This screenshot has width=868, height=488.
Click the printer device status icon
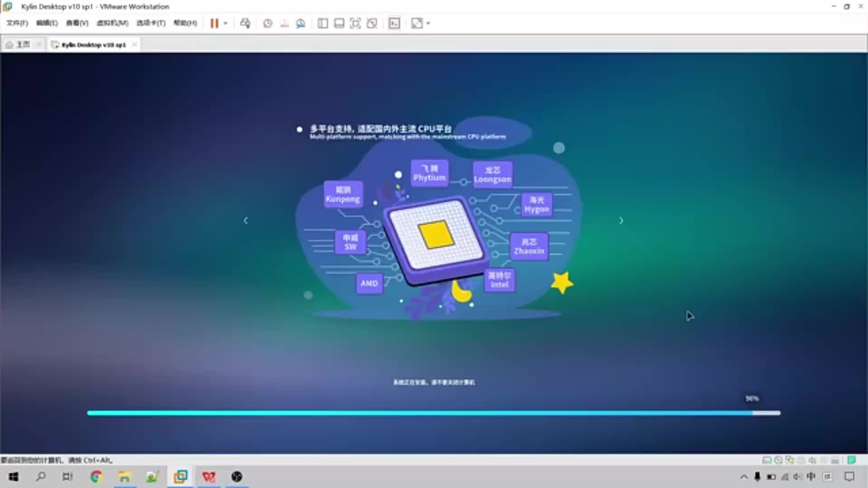tap(801, 460)
